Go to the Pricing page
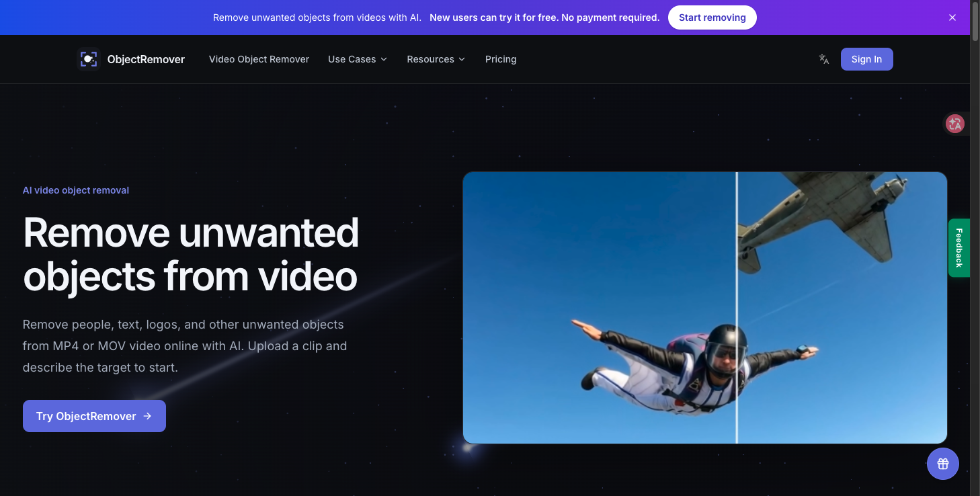The height and width of the screenshot is (496, 980). click(501, 59)
